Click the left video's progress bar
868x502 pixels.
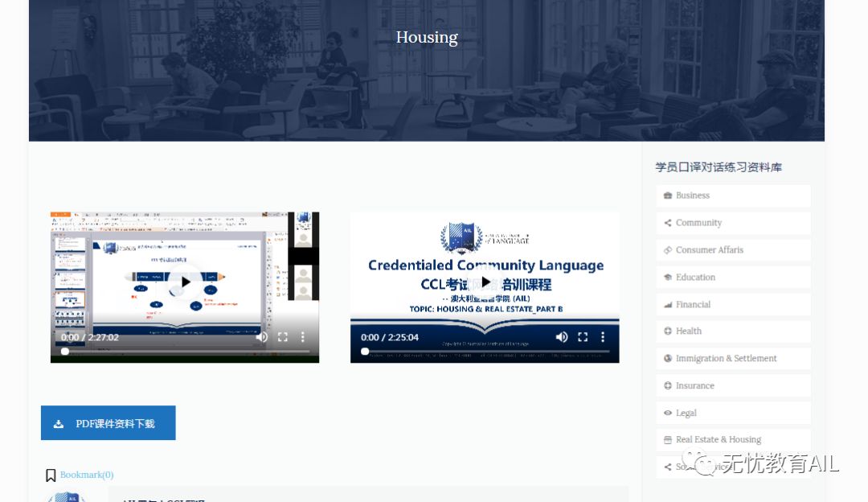point(184,352)
